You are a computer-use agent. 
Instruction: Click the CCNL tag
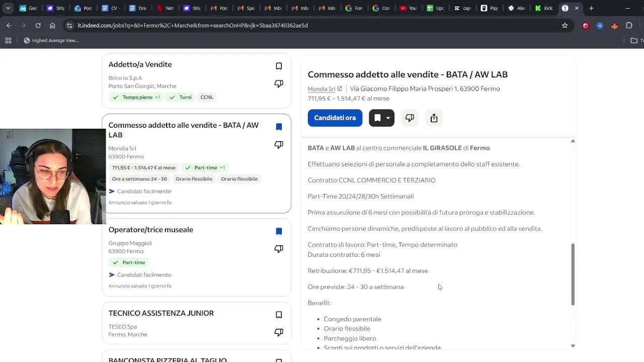point(207,97)
